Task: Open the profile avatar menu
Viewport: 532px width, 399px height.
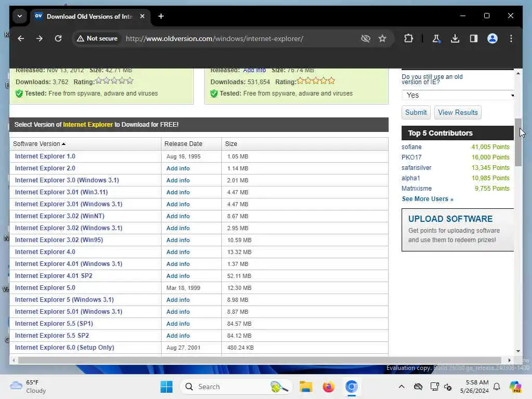Action: [493, 38]
